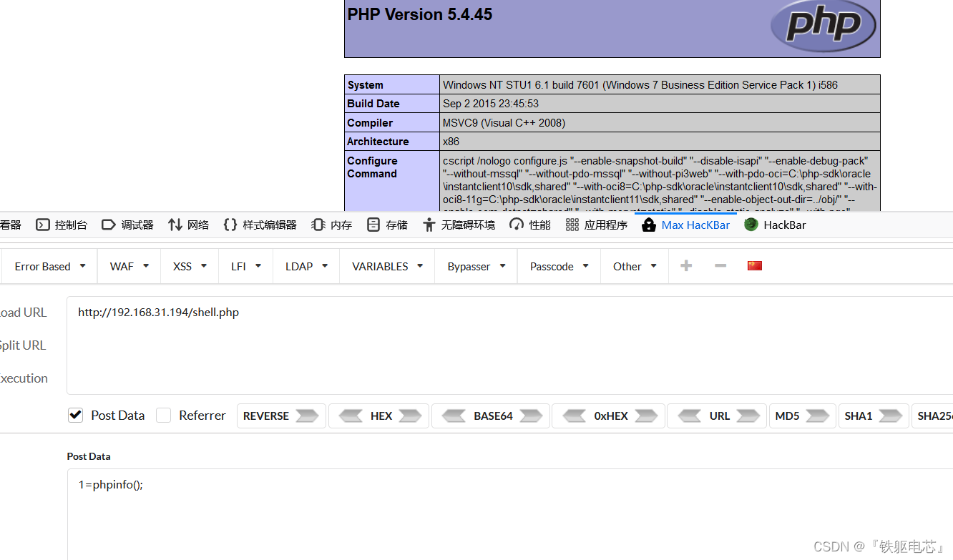The image size is (953, 560).
Task: Uncheck the Post Data checkbox
Action: point(75,415)
